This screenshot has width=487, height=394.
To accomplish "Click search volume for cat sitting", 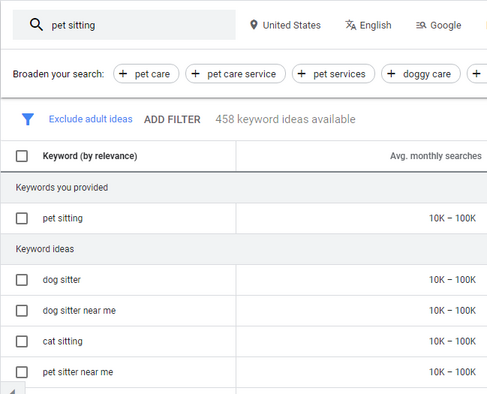I will click(452, 341).
